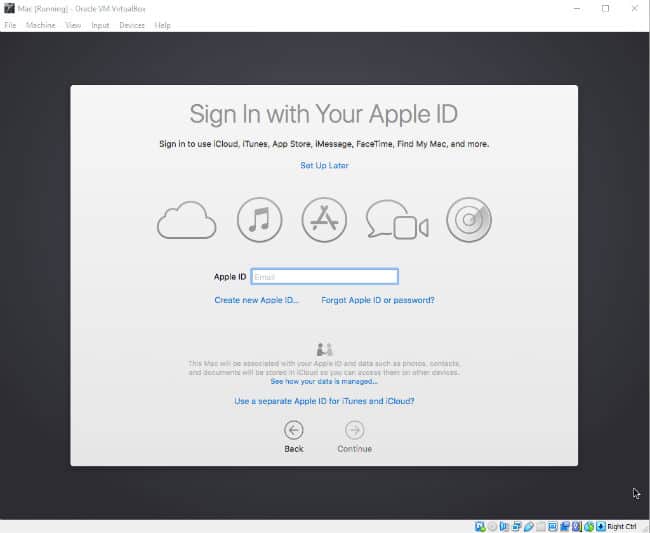
Task: Open See how your data is managed
Action: tap(324, 381)
